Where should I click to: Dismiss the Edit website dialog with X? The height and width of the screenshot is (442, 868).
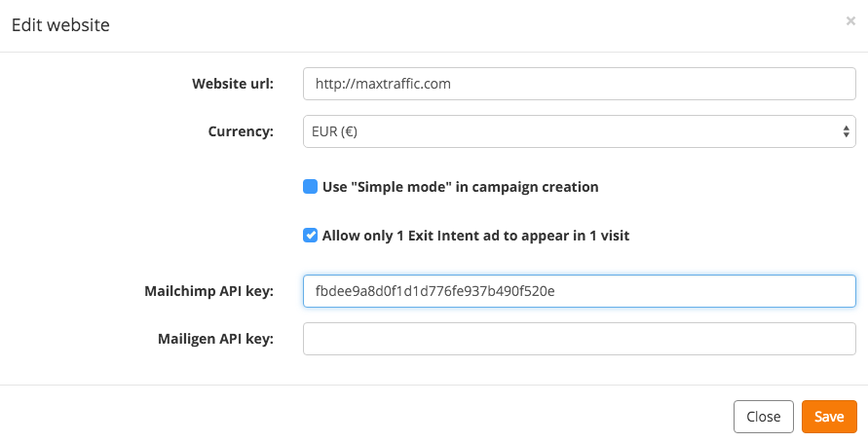coord(850,21)
